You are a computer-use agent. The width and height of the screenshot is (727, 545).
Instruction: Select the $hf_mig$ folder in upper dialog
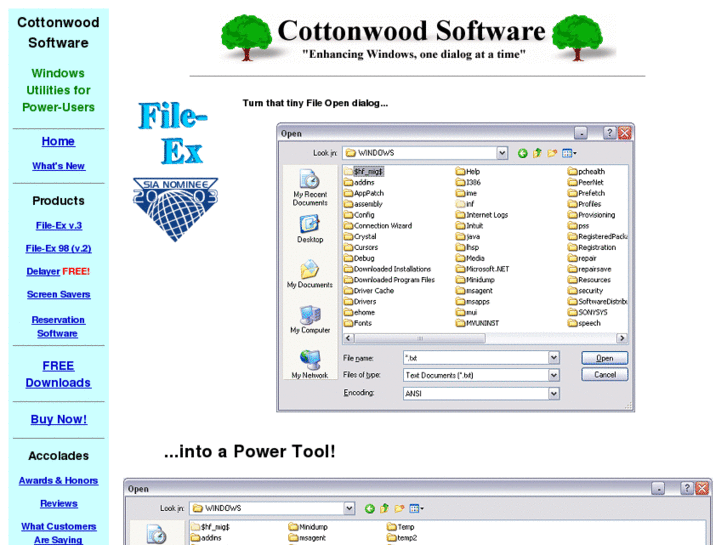coord(364,172)
